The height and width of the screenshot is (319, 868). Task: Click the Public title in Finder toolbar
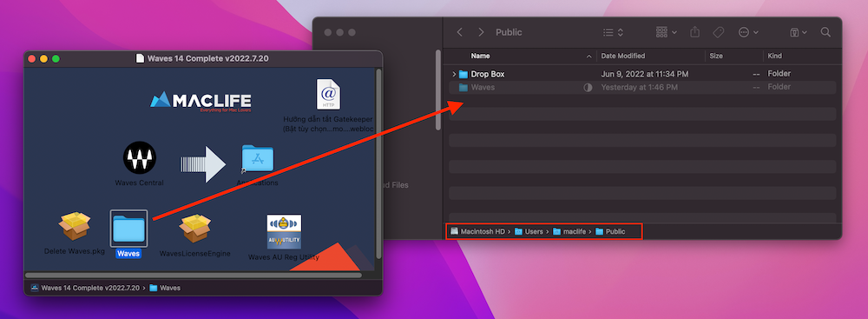tap(509, 32)
